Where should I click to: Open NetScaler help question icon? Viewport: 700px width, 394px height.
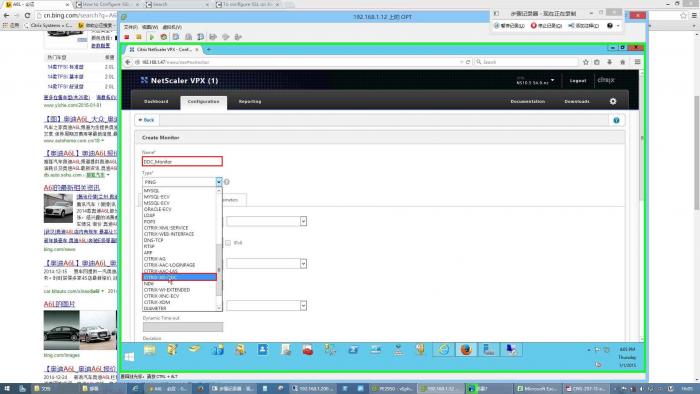click(x=616, y=120)
